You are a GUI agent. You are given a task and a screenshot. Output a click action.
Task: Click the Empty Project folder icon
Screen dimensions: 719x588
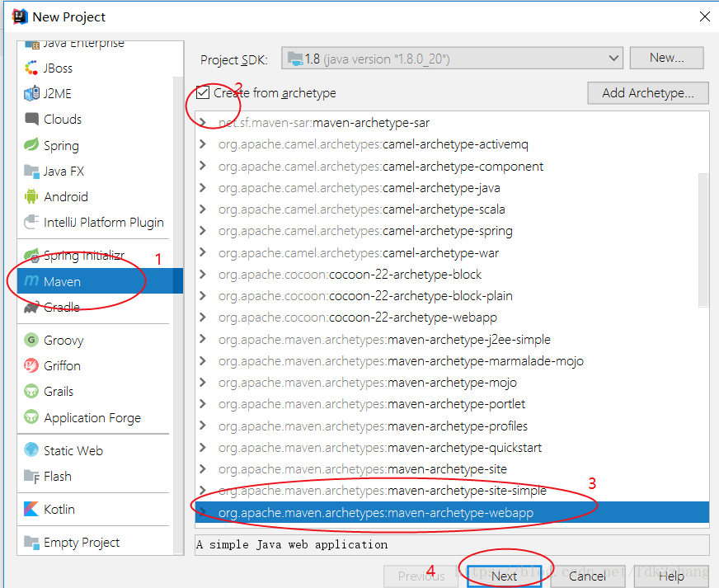tap(31, 542)
